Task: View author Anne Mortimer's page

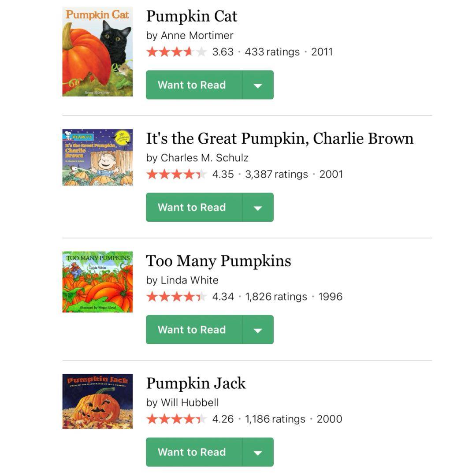Action: coord(197,35)
